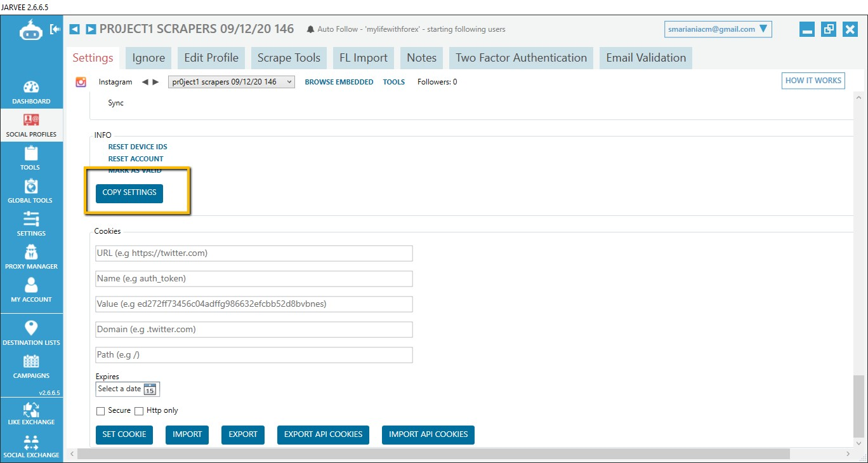
Task: Switch to the Scrape Tools tab
Action: point(289,58)
